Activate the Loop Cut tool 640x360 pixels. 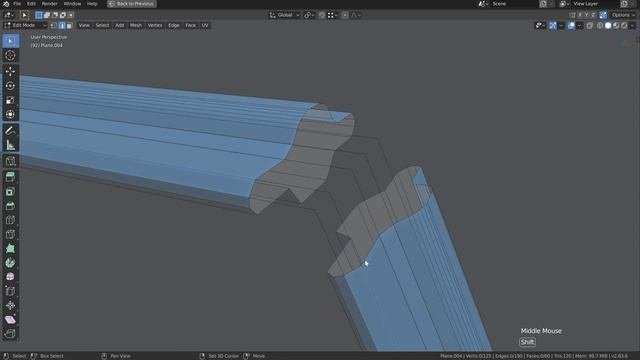point(10,220)
